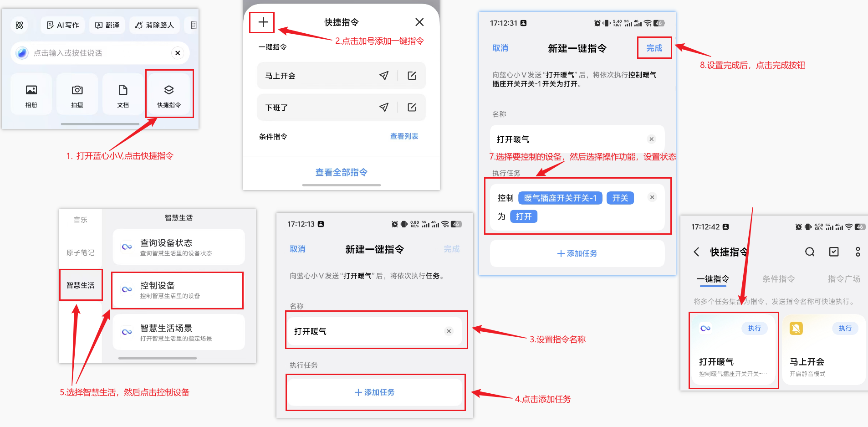Choose the 打开 state chip

524,216
